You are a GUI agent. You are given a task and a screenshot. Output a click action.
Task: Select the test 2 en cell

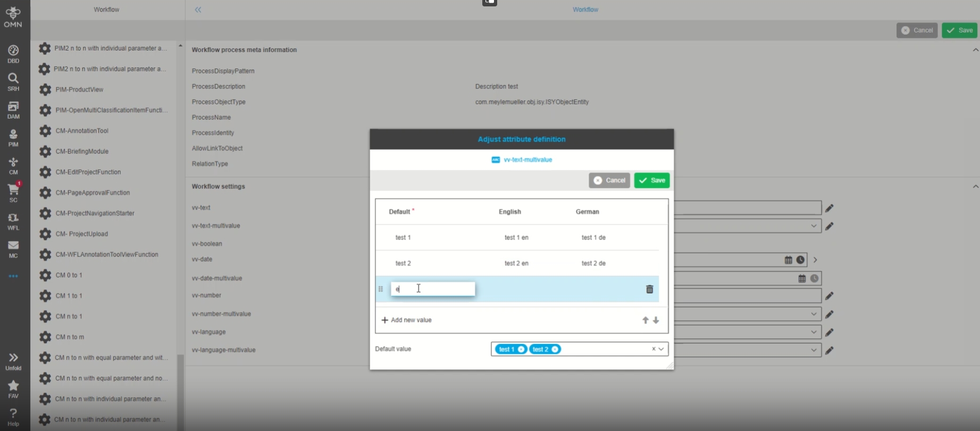(516, 263)
